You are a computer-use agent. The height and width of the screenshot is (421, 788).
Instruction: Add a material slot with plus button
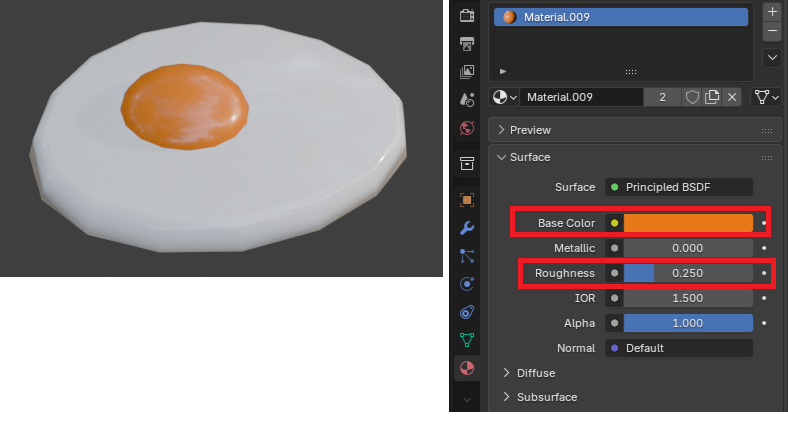click(x=772, y=11)
